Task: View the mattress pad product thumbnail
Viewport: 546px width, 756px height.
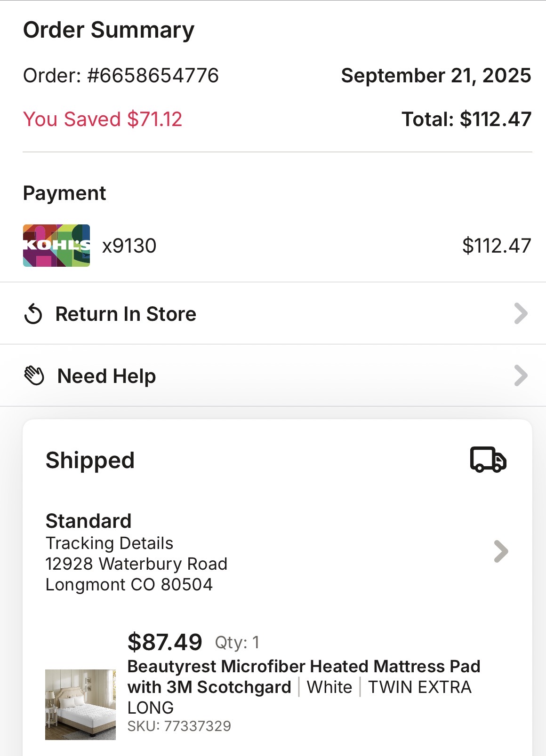Action: (80, 704)
